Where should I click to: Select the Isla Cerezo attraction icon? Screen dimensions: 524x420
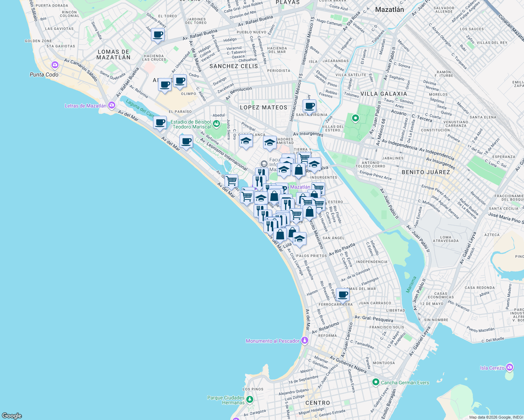509,367
